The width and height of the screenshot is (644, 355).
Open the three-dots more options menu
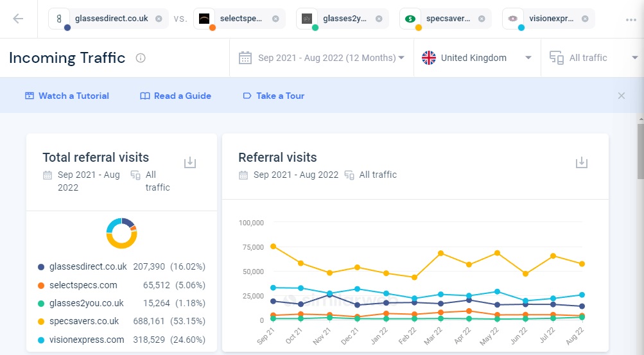[631, 20]
